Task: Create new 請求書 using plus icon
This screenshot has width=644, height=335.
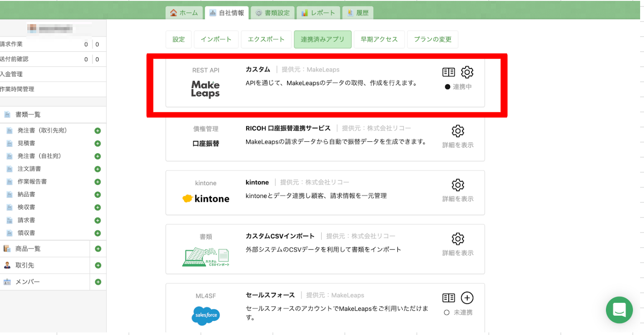Action: pyautogui.click(x=97, y=220)
